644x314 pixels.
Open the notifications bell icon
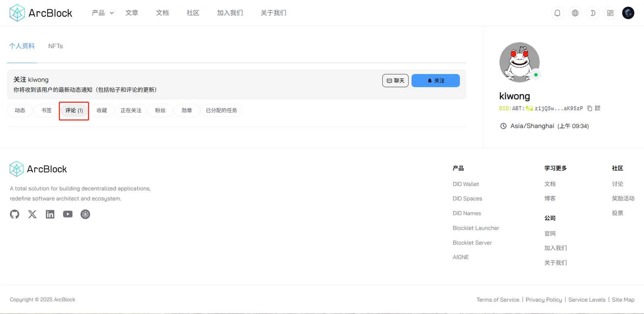[557, 13]
